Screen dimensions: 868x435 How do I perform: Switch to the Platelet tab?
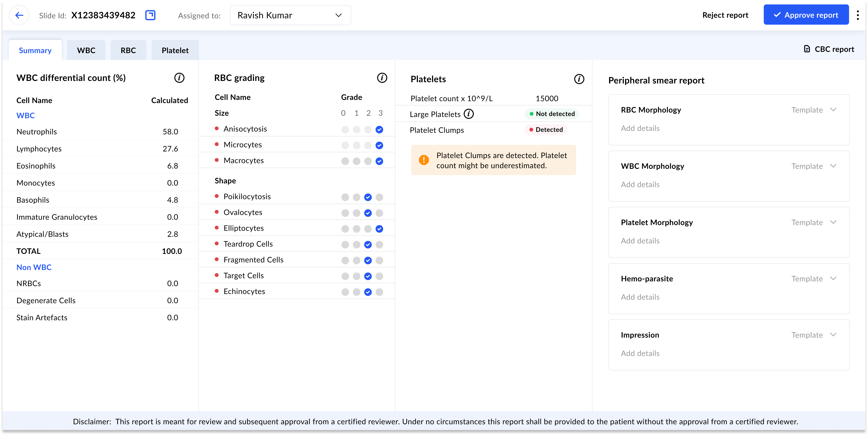coord(175,50)
